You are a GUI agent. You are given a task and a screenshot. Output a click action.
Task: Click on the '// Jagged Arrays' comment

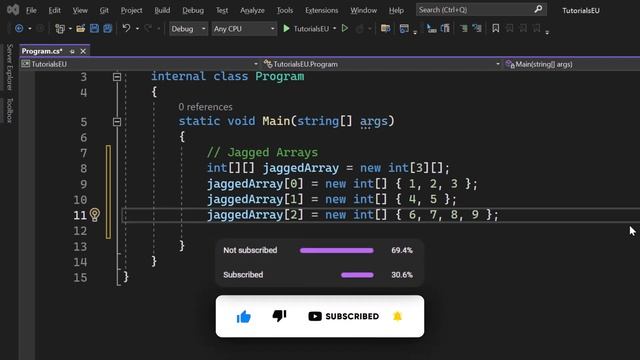(x=262, y=152)
